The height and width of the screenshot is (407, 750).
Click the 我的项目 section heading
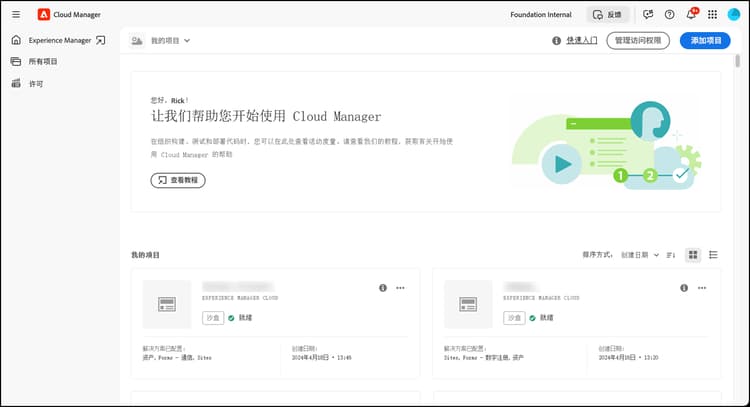145,255
